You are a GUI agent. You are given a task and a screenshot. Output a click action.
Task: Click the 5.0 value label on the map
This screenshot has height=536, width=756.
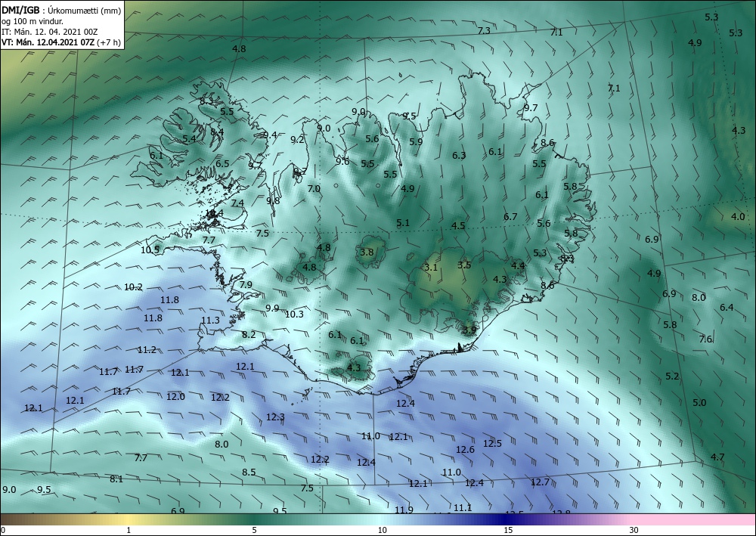[x=699, y=402]
